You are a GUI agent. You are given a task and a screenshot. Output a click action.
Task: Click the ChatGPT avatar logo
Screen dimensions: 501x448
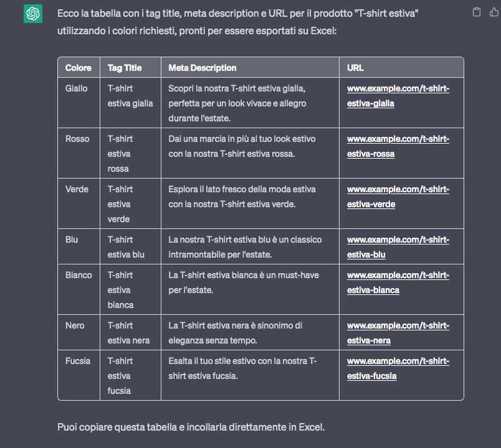(33, 13)
